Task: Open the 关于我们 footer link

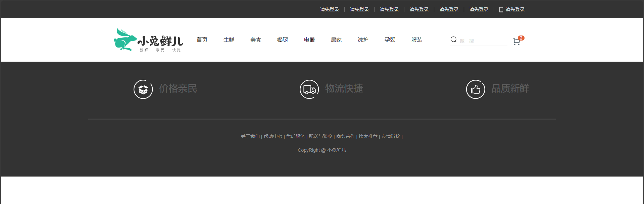Action: (250, 136)
